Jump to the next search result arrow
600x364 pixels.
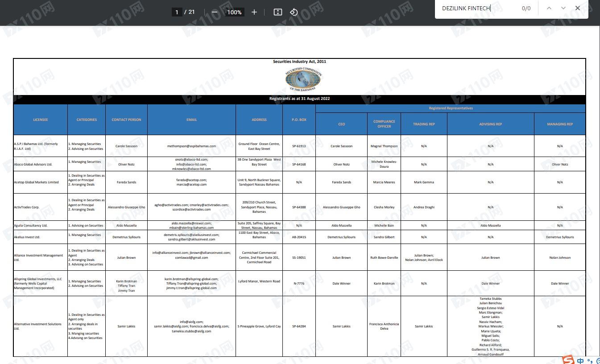pos(563,8)
